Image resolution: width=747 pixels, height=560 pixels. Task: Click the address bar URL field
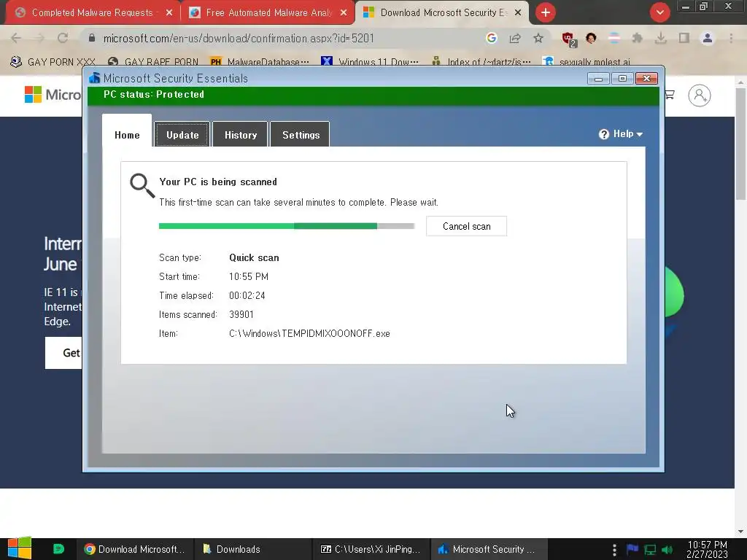pyautogui.click(x=239, y=38)
